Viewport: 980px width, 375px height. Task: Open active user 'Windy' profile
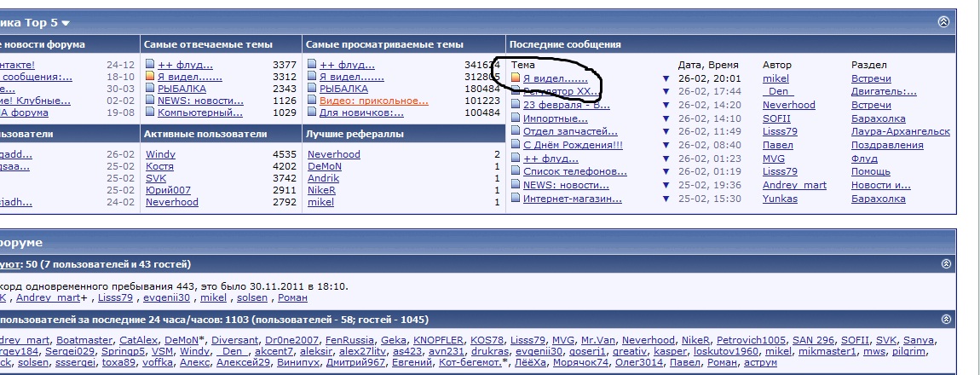pyautogui.click(x=160, y=154)
